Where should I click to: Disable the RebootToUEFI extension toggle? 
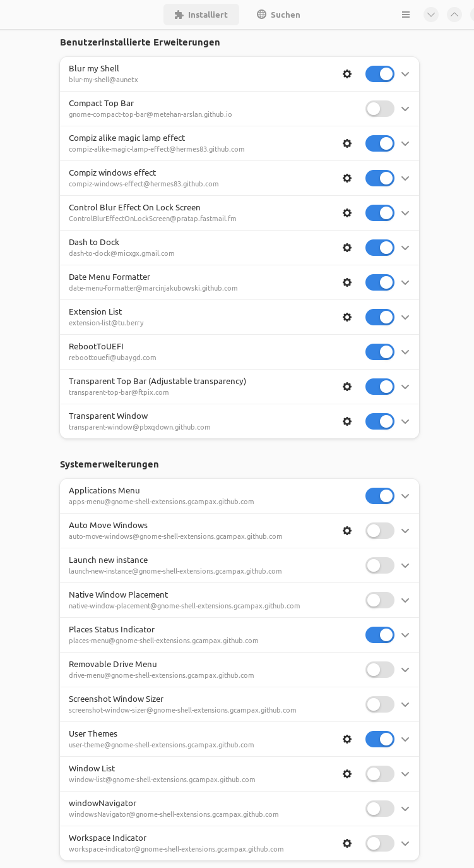pos(379,352)
